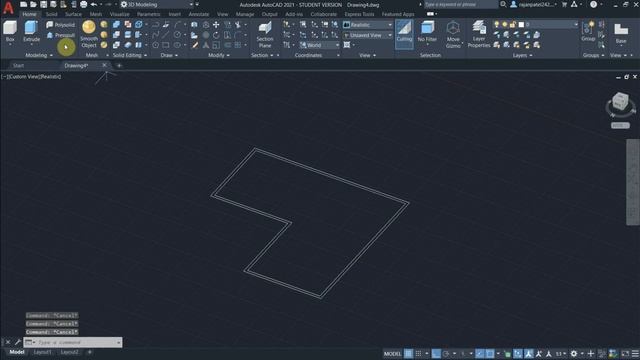Switch to the Layout1 tab
Viewport: 640px width, 360px height.
[x=42, y=352]
